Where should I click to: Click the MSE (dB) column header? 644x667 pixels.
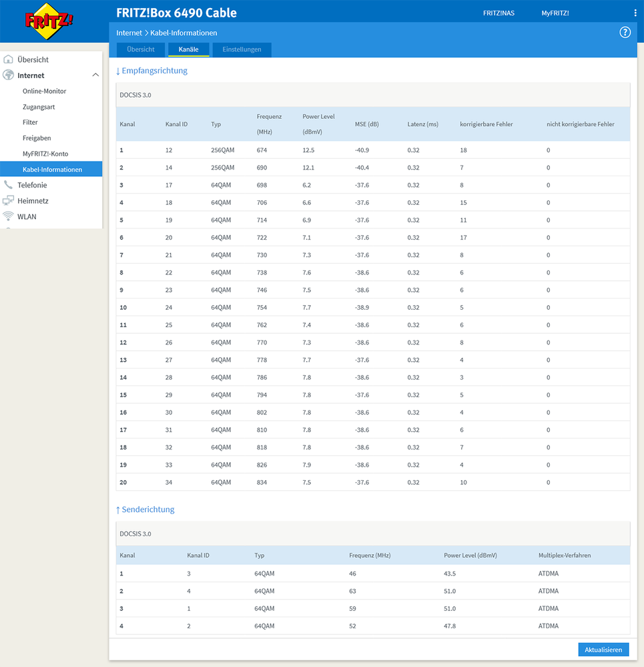367,124
